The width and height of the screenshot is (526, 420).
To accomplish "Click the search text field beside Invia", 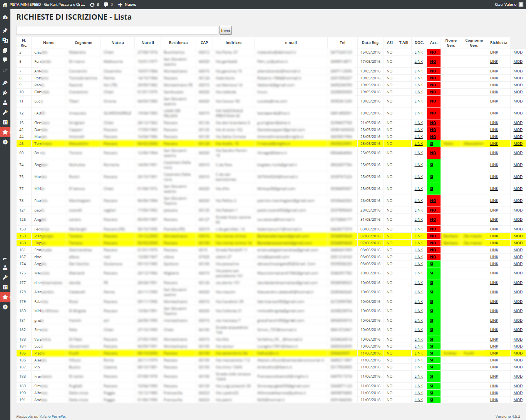I will coord(117,30).
